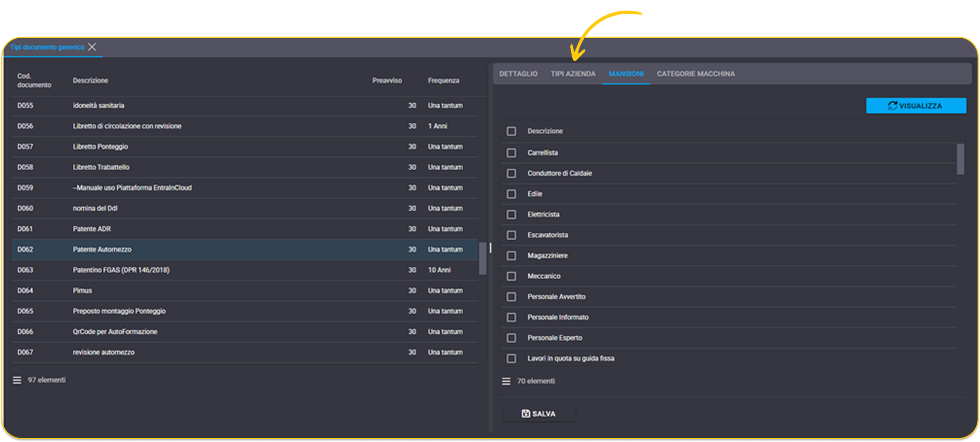Click the Visualizza button
This screenshot has width=980, height=442.
point(916,106)
